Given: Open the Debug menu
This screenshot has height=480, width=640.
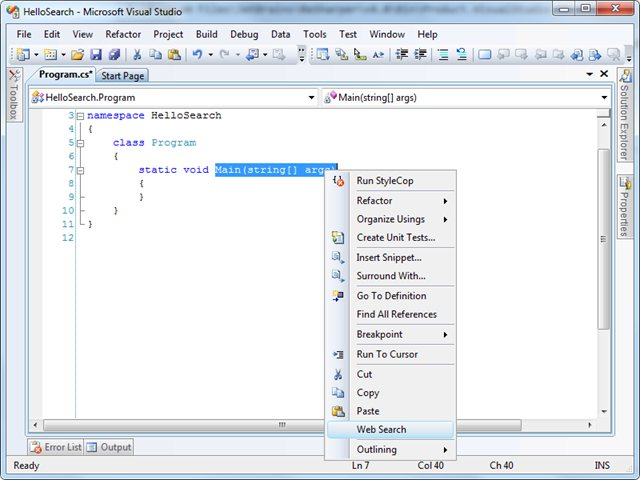Looking at the screenshot, I should click(244, 34).
